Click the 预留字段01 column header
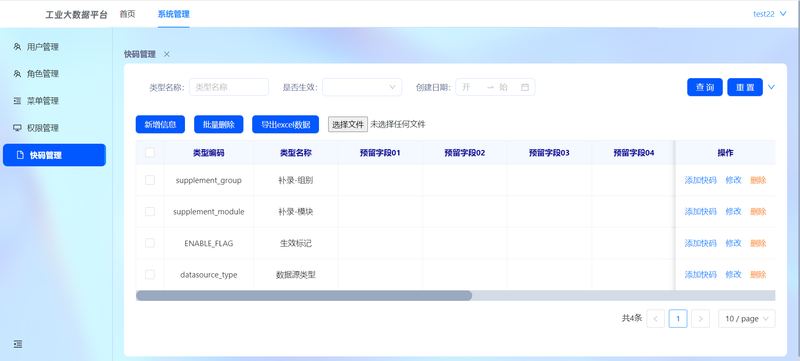Image resolution: width=800 pixels, height=361 pixels. (380, 152)
